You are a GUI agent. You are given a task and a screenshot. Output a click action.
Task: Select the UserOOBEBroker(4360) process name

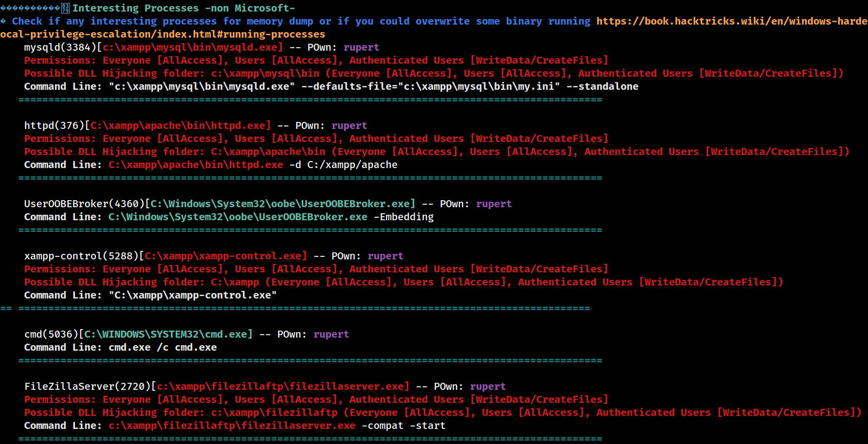tap(84, 204)
